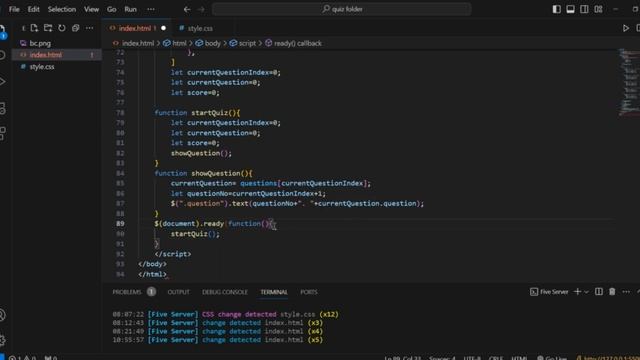This screenshot has height=360, width=640.
Task: Go forward using the right arrow
Action: [201, 9]
